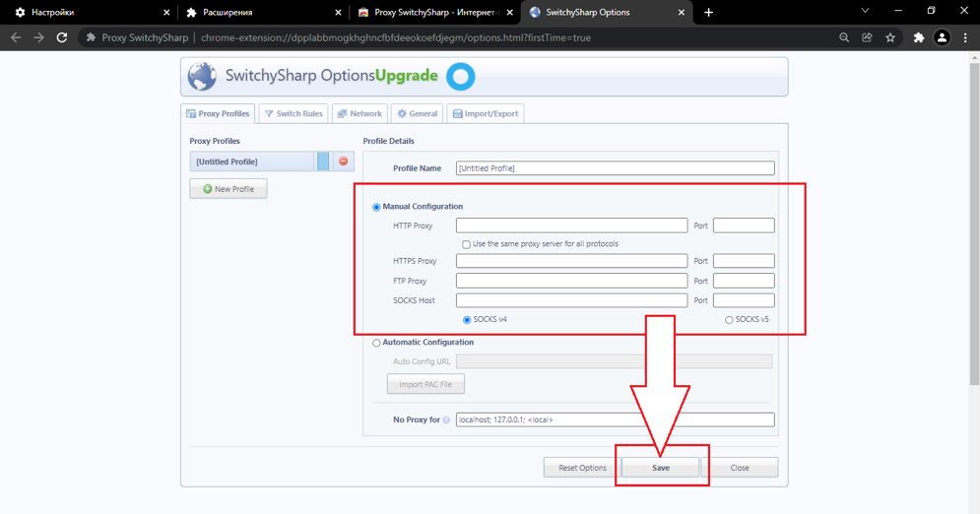Open the Import/Export tab
The image size is (980, 514).
pos(485,113)
